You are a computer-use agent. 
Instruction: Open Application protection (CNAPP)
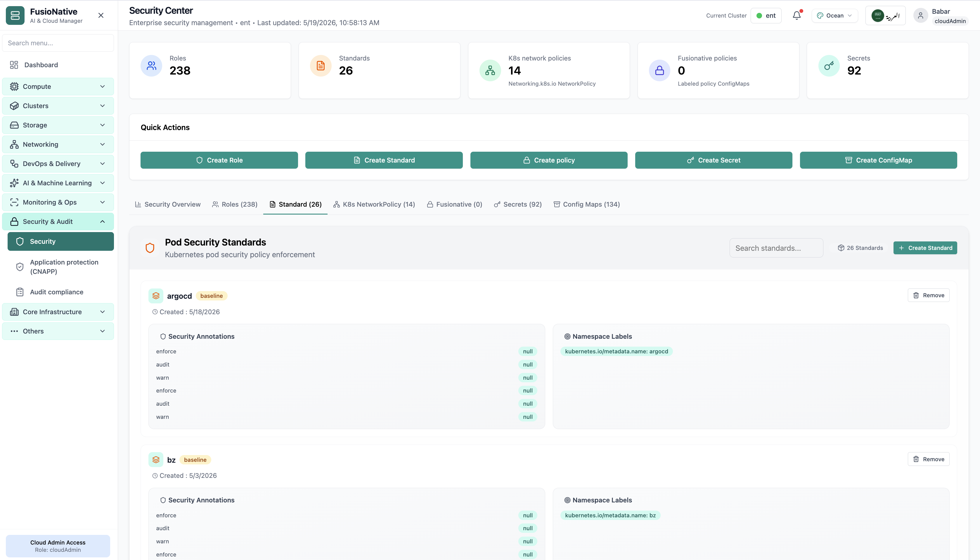[x=61, y=267]
